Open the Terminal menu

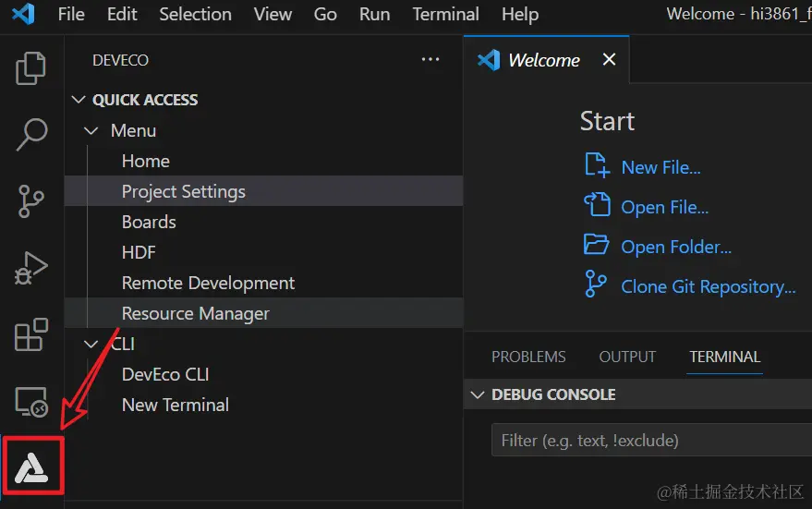click(x=445, y=14)
